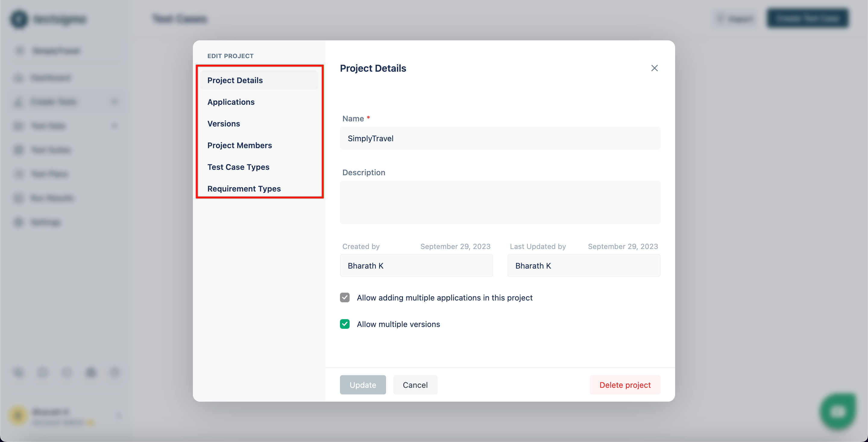Click the Test Case Types sidebar item

239,166
